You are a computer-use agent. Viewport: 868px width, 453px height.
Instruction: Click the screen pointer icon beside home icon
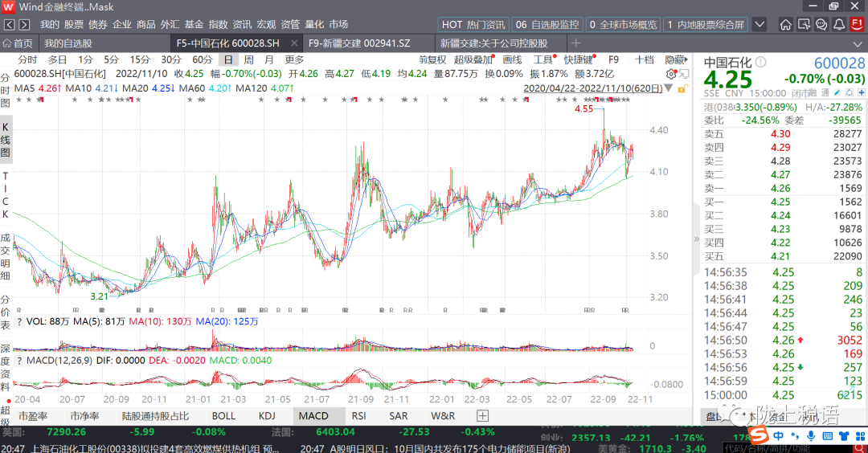coord(803,24)
